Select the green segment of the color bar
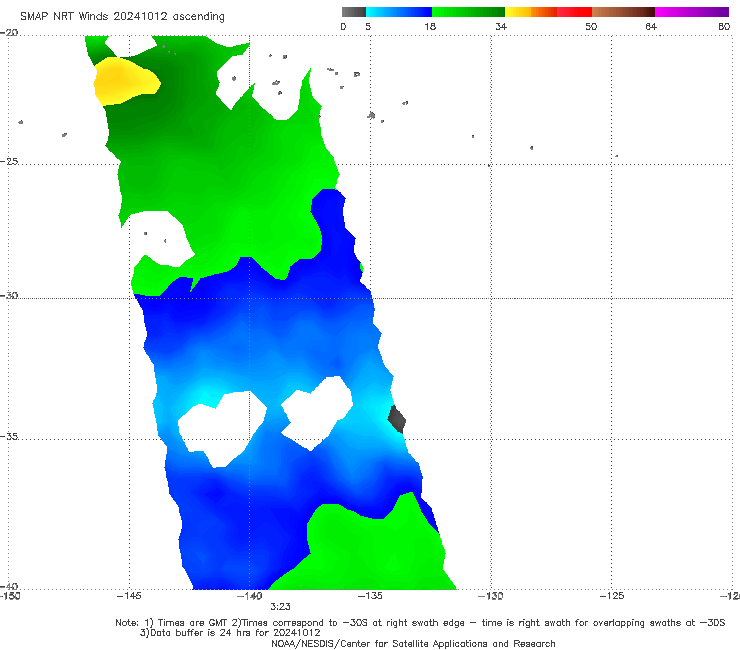 coord(468,12)
